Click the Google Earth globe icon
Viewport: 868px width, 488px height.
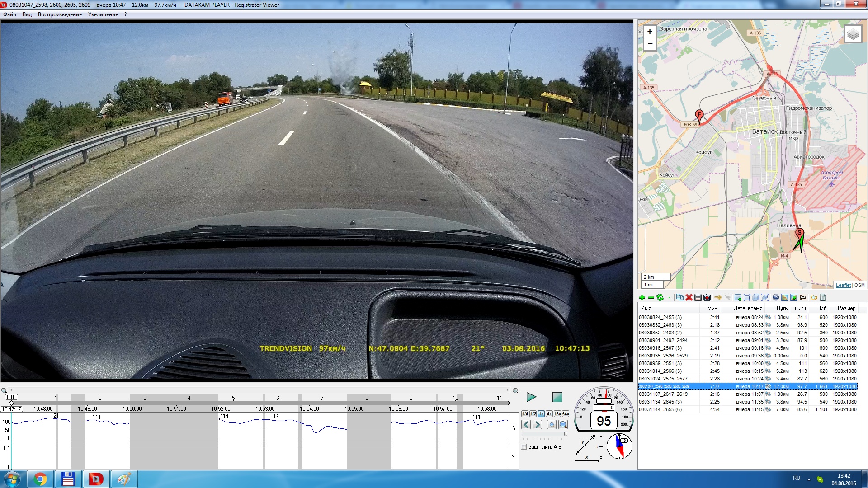776,297
